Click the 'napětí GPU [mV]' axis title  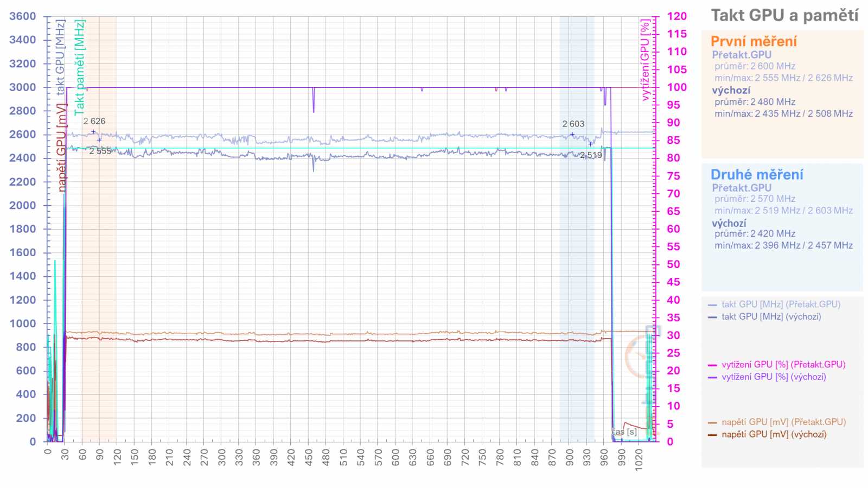[x=62, y=147]
